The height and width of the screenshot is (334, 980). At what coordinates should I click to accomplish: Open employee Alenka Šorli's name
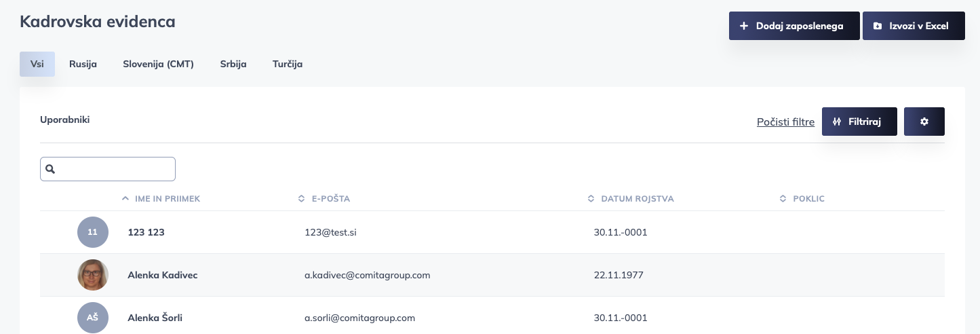[155, 318]
